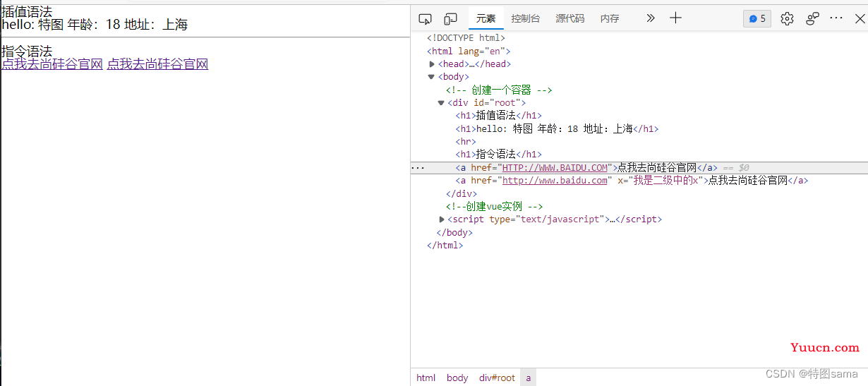This screenshot has height=386, width=868.
Task: Collapse the body element node
Action: 432,77
